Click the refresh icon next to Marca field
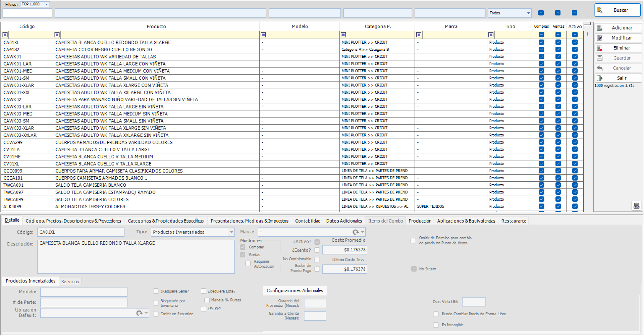 point(355,232)
